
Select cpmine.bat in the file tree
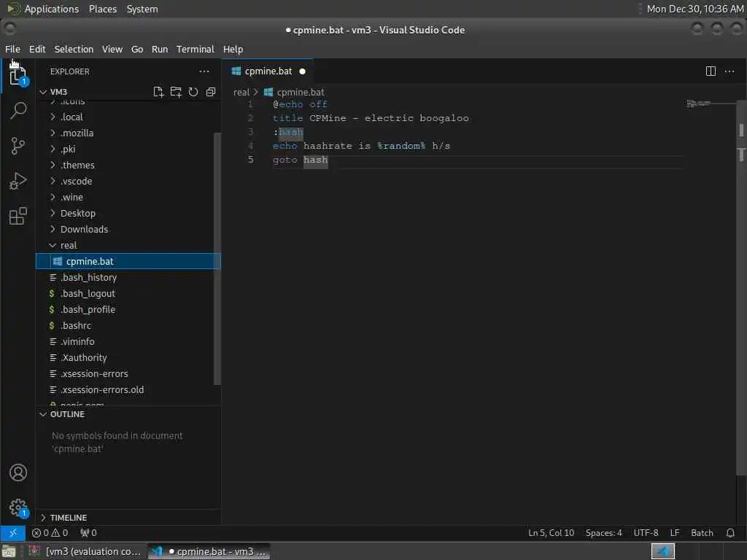pyautogui.click(x=128, y=262)
